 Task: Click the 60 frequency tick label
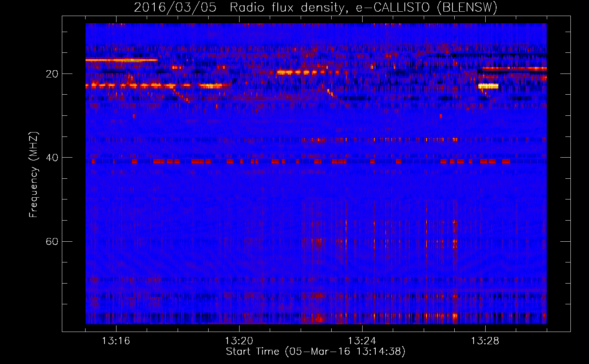pyautogui.click(x=52, y=242)
